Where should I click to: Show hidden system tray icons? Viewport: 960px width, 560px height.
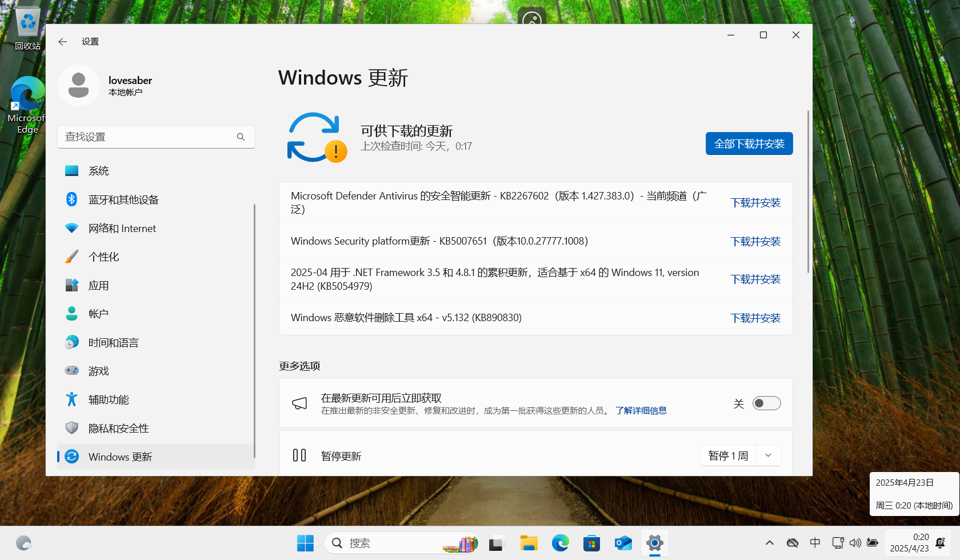[770, 543]
